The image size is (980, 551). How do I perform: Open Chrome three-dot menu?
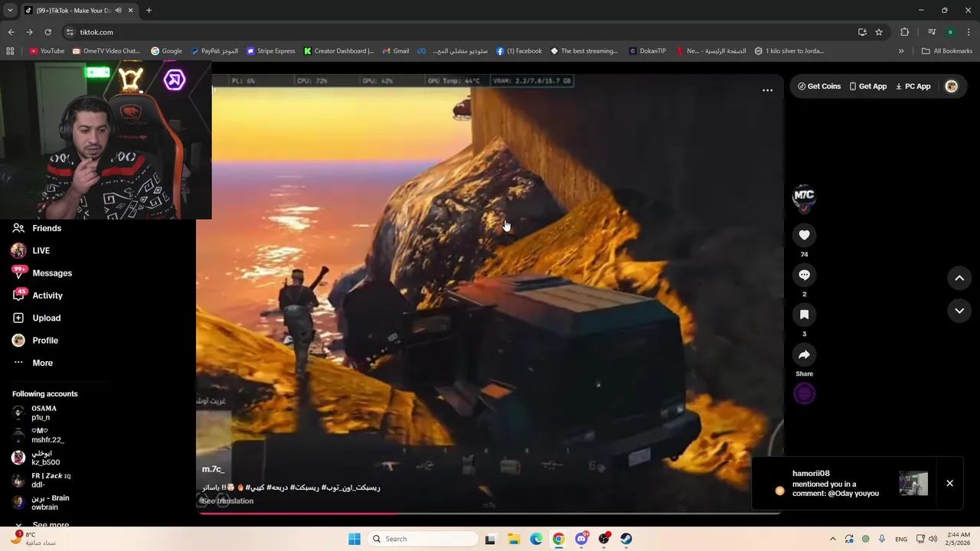tap(969, 32)
